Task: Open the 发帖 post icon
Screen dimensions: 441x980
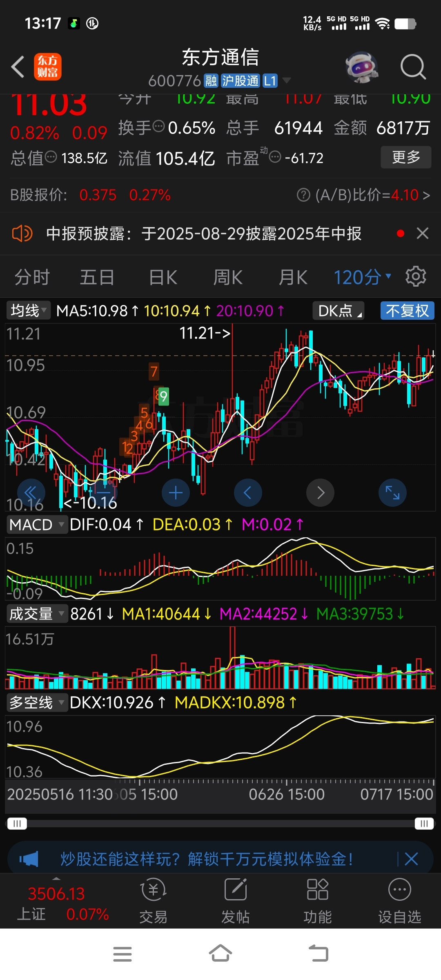Action: click(236, 901)
